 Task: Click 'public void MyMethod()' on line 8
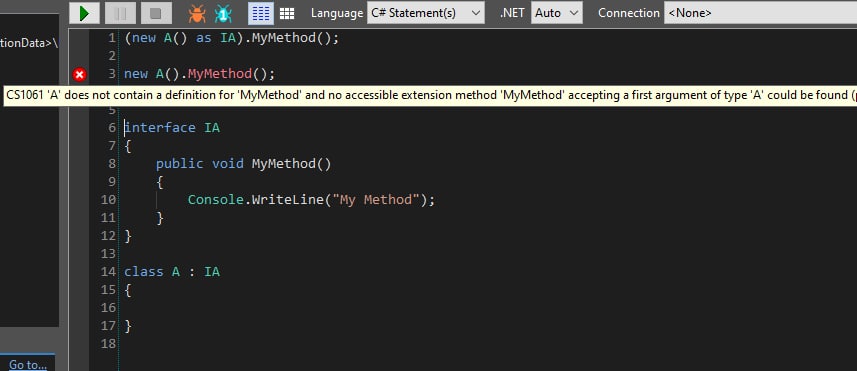pos(244,164)
